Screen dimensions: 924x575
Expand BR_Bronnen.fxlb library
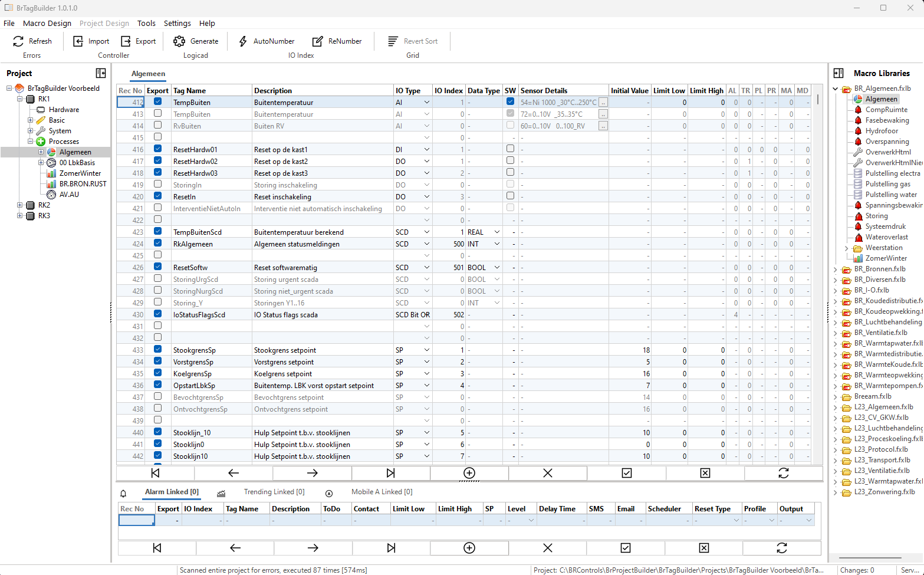pos(836,270)
